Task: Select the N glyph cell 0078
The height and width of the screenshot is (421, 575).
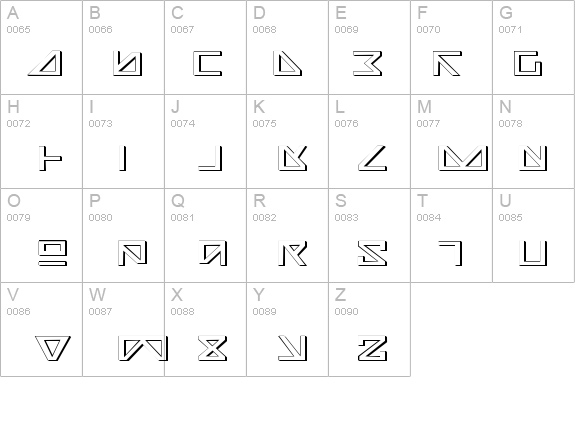Action: (534, 142)
